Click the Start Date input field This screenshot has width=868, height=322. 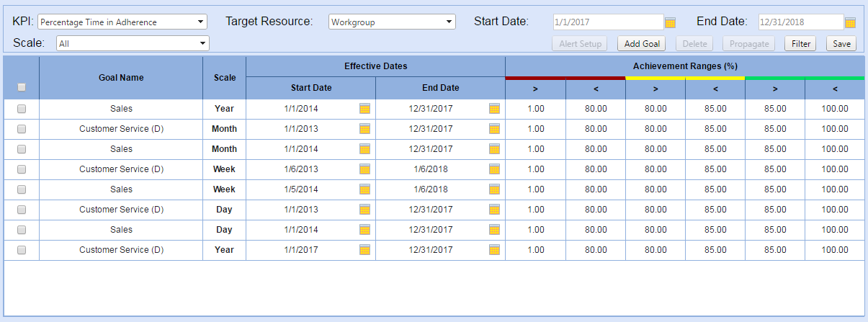click(607, 22)
